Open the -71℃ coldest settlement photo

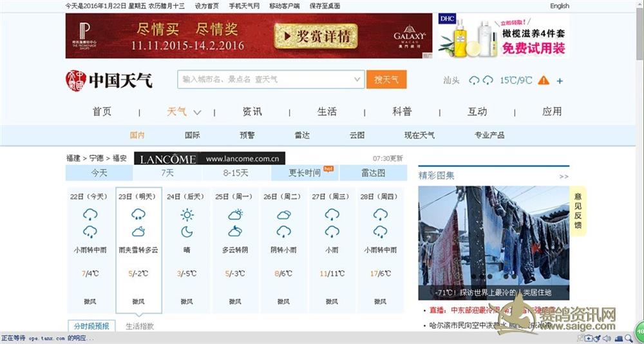pos(493,242)
